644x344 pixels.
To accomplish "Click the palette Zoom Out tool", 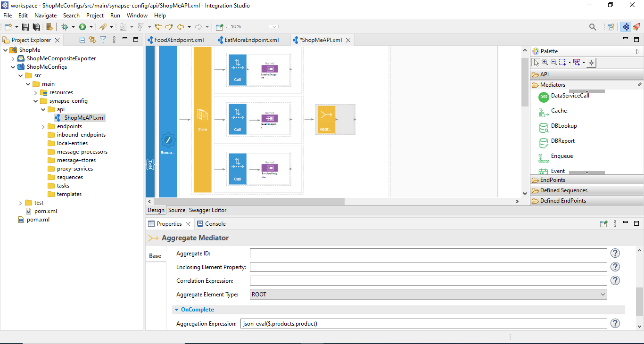I will click(x=553, y=62).
